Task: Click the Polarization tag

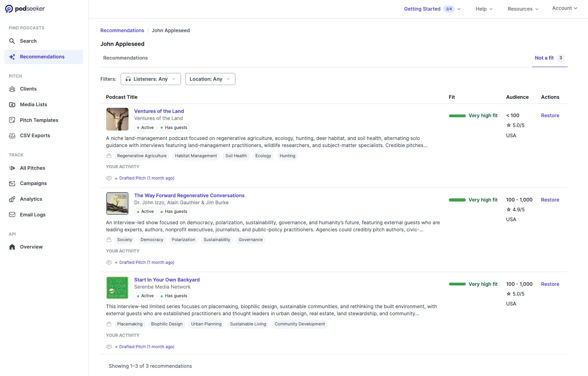Action: coord(183,240)
